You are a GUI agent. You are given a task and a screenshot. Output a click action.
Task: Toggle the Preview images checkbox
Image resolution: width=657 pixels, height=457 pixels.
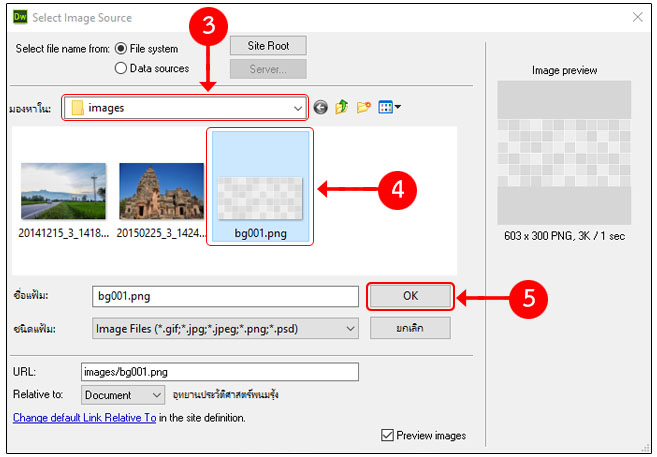[388, 435]
